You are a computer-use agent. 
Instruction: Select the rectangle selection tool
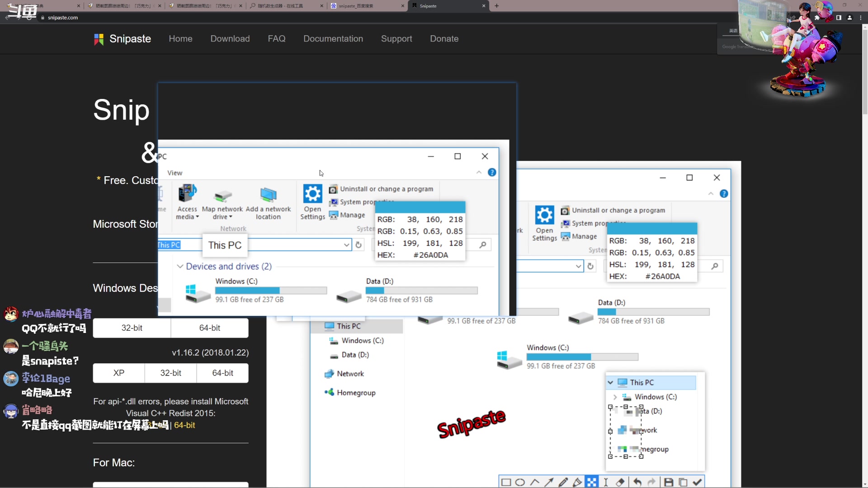(505, 482)
